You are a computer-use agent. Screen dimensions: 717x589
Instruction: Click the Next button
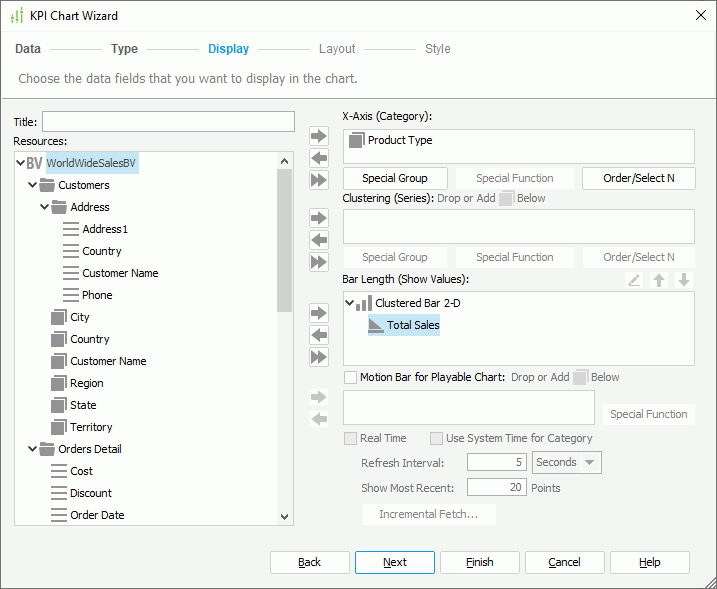(395, 562)
